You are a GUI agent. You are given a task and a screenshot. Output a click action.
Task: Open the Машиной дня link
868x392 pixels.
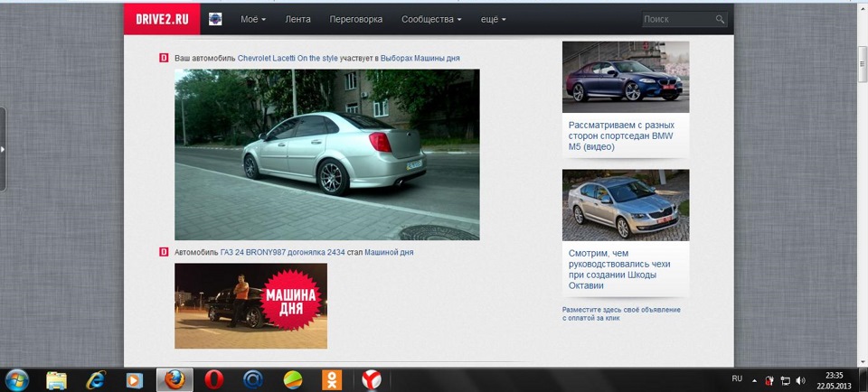(389, 252)
